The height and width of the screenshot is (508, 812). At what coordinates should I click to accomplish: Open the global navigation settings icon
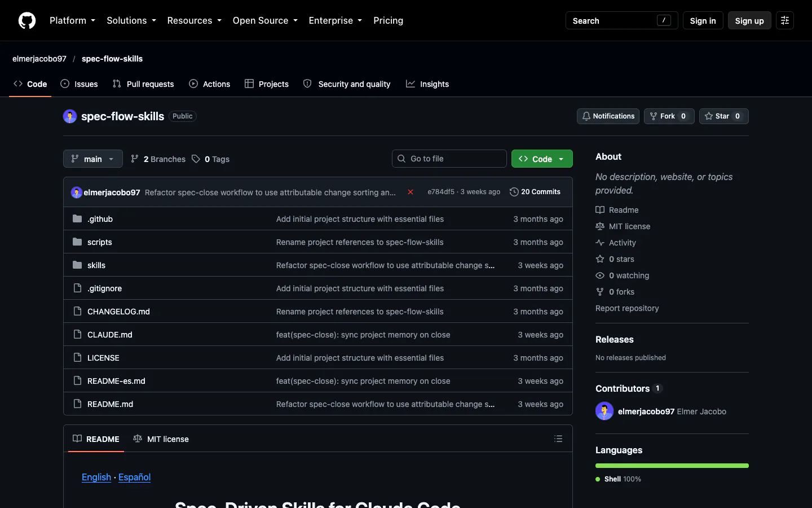785,20
